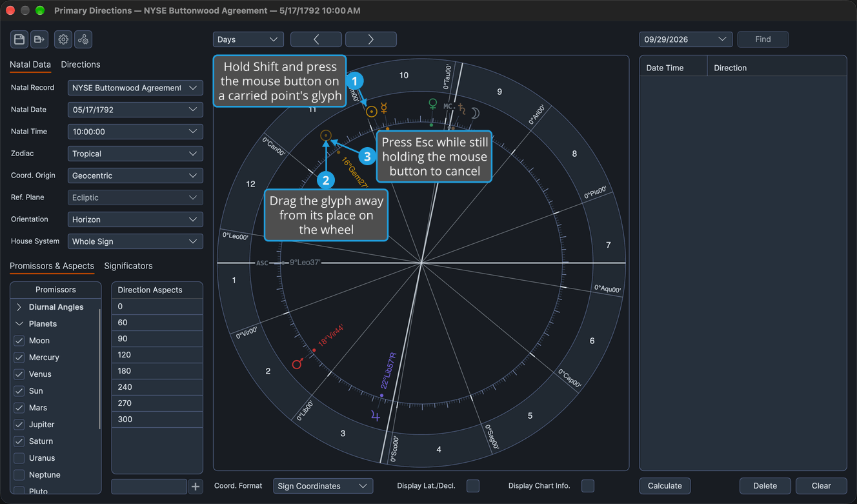Uncheck the Moon promissor checkbox

(x=19, y=341)
